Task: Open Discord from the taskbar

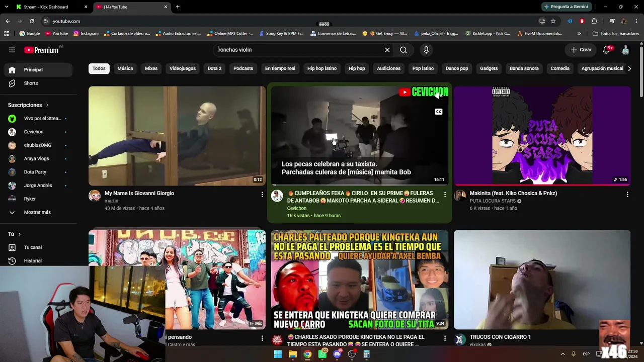Action: [x=337, y=354]
